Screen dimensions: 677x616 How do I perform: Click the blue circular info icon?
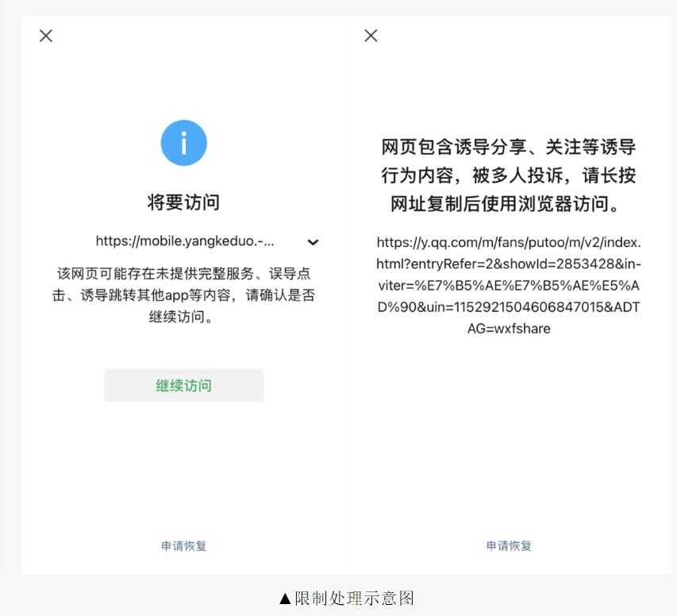183,142
